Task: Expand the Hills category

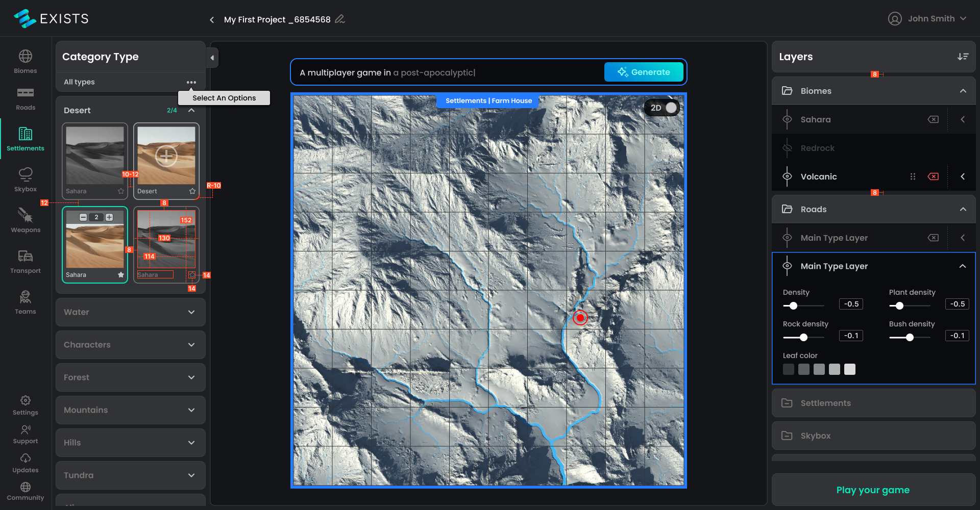Action: 191,443
